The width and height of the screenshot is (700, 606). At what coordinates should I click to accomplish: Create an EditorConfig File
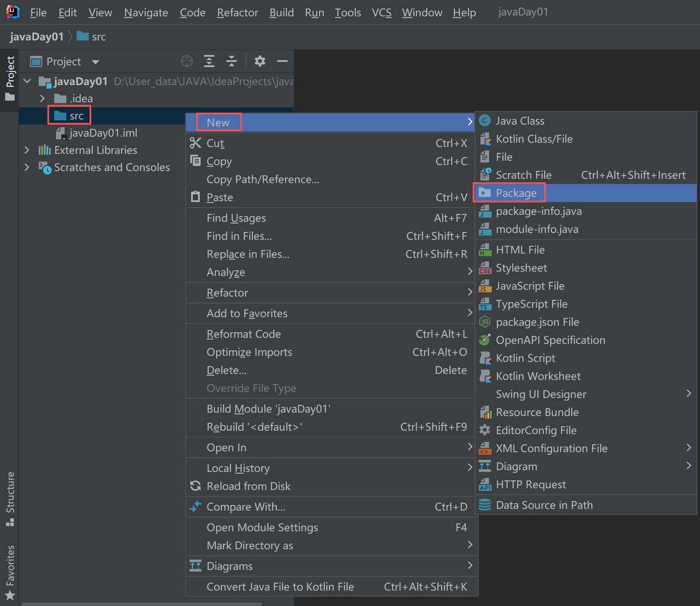point(586,430)
